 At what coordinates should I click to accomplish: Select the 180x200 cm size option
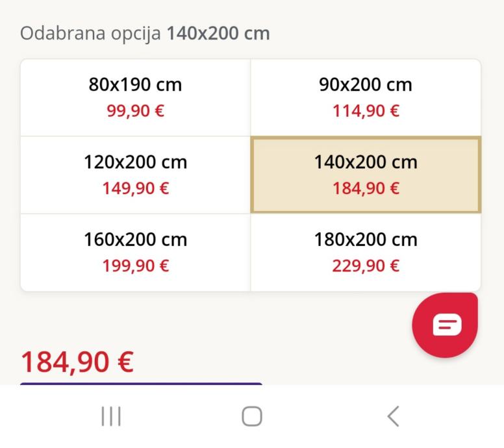(x=366, y=253)
